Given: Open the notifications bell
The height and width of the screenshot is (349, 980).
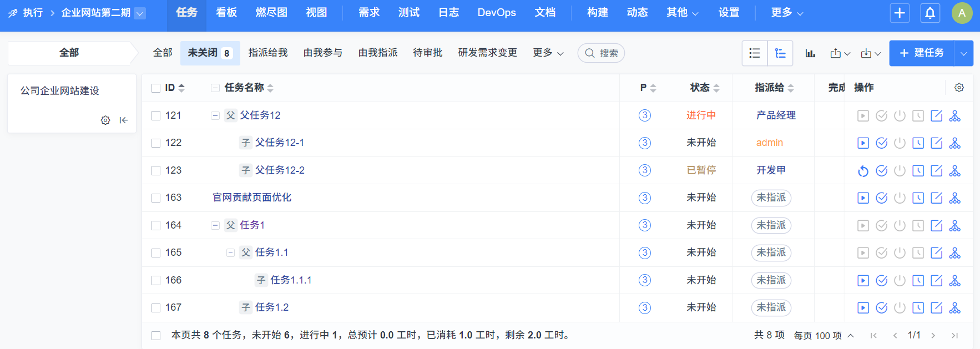Looking at the screenshot, I should [x=930, y=13].
